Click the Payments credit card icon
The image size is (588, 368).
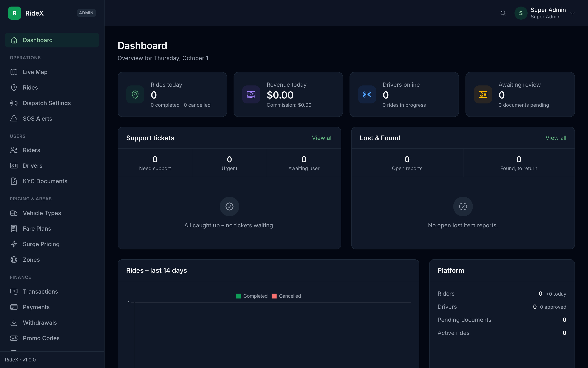pos(14,307)
